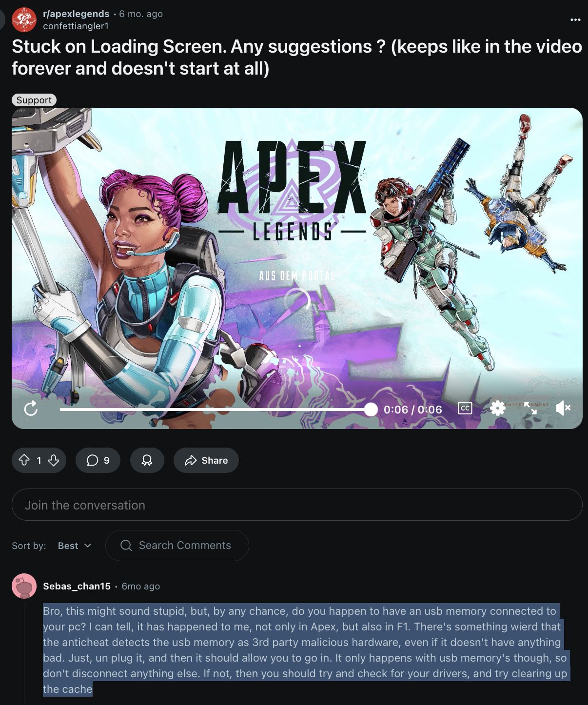Screen dimensions: 588x705
Task: Open video settings with the gear icon
Action: [498, 408]
